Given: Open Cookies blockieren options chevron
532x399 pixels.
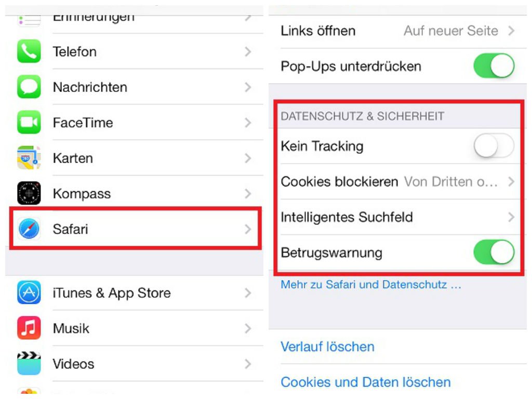Looking at the screenshot, I should tap(511, 182).
